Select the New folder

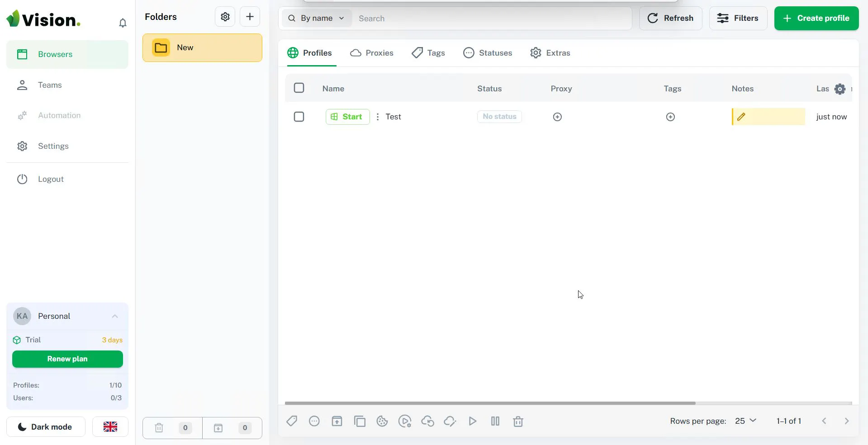(202, 47)
